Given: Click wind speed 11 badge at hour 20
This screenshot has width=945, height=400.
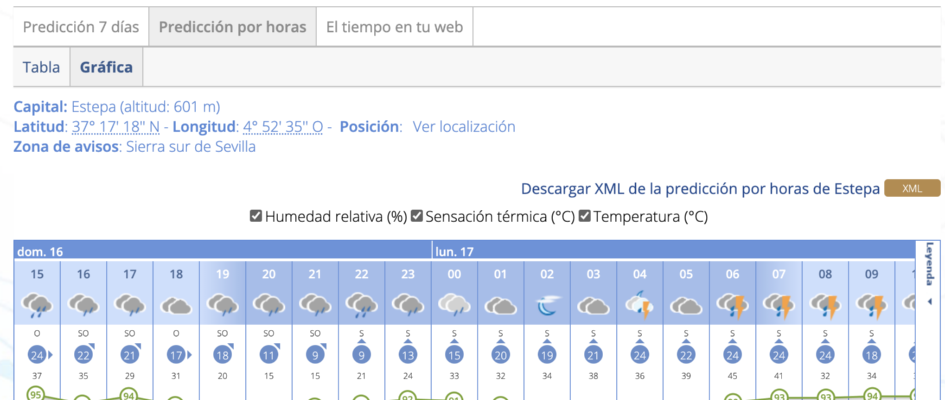Looking at the screenshot, I should (x=269, y=355).
